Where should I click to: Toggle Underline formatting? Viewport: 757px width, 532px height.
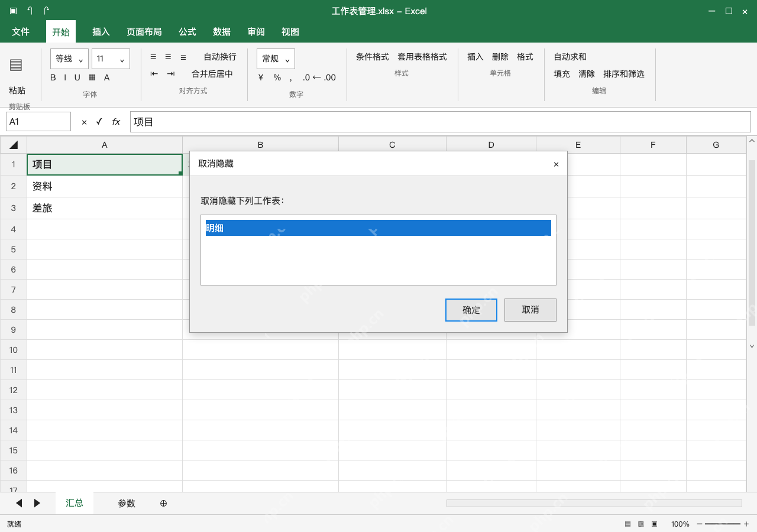[x=77, y=77]
